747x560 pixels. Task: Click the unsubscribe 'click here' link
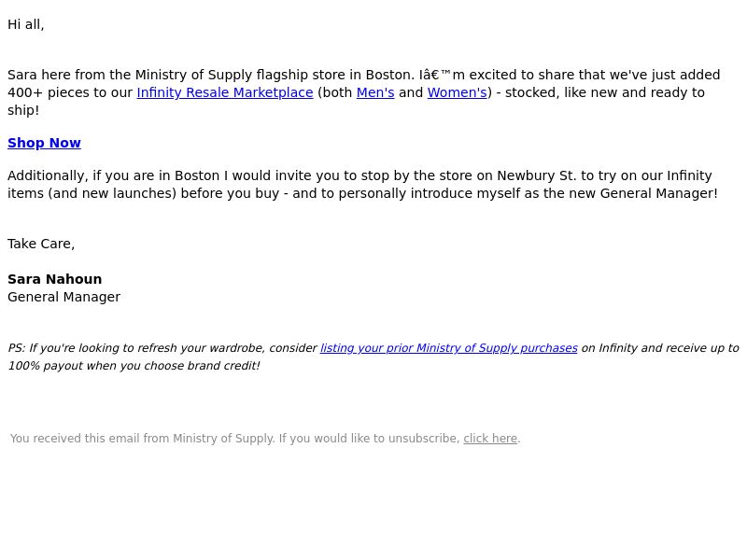(x=490, y=438)
